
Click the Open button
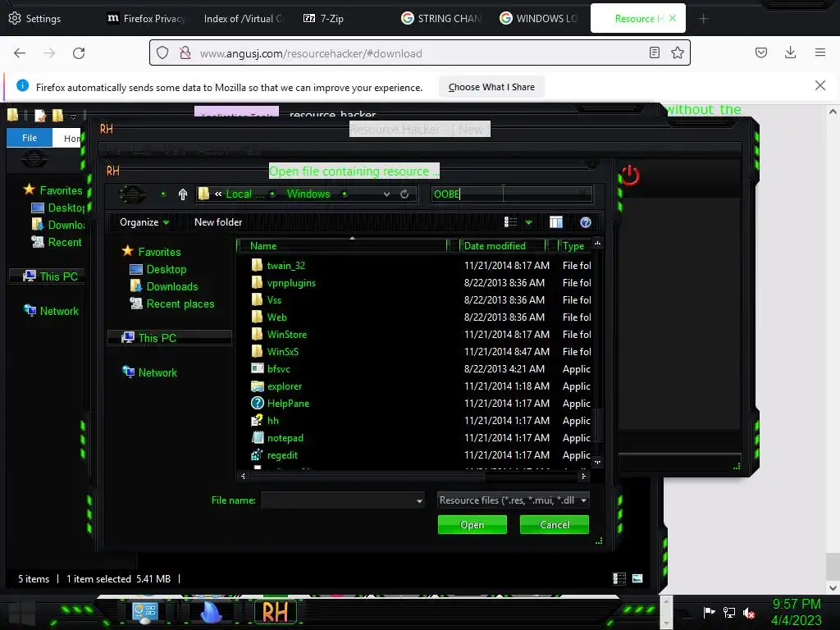tap(472, 524)
